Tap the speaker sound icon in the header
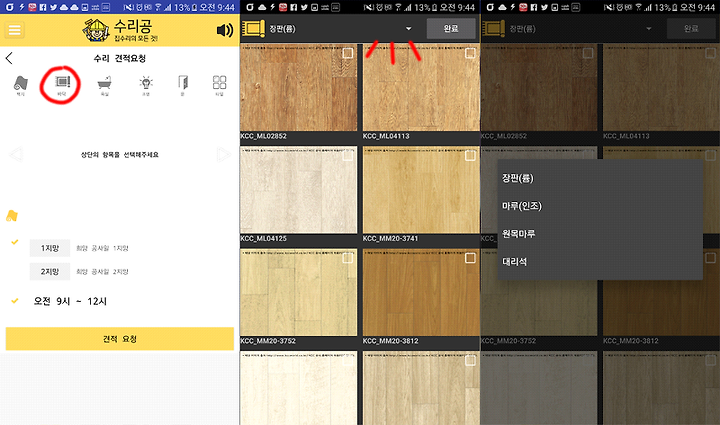The image size is (720, 425). [x=225, y=30]
